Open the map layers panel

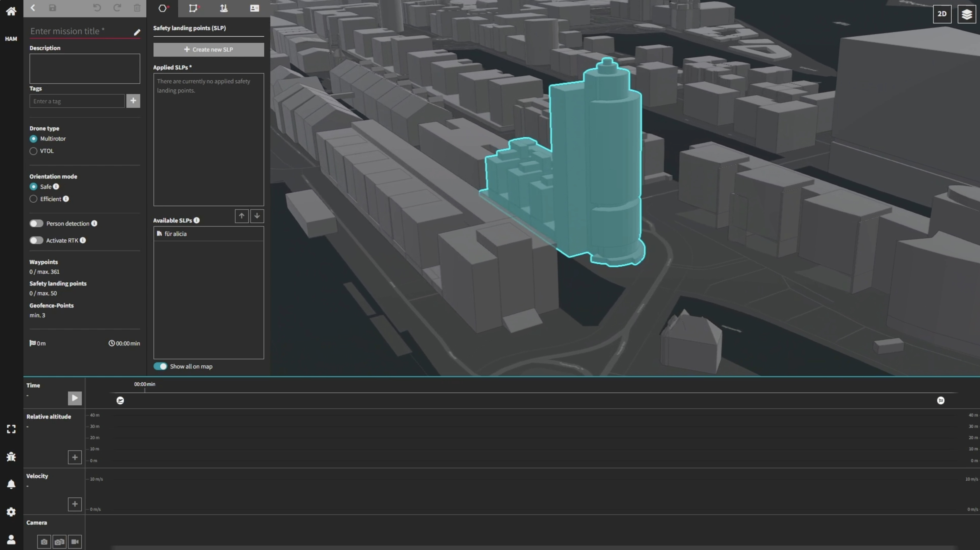pos(966,14)
